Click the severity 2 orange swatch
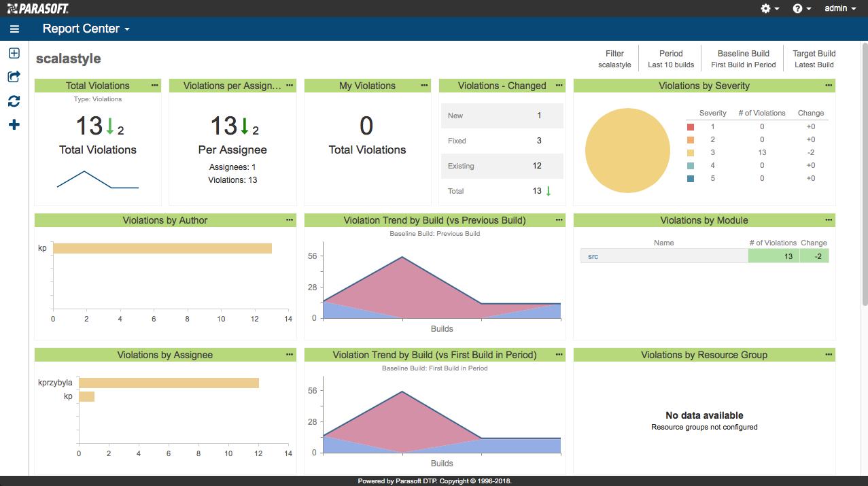This screenshot has height=486, width=868. tap(691, 140)
